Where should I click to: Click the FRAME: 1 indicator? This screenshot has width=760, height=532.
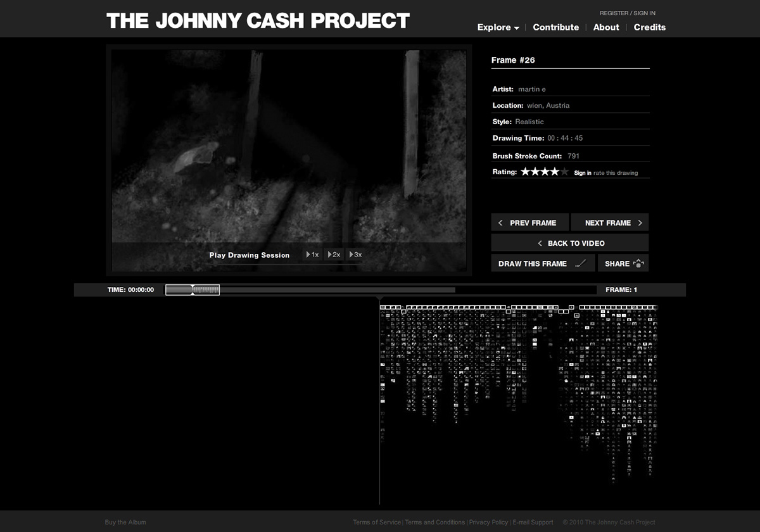pyautogui.click(x=621, y=290)
